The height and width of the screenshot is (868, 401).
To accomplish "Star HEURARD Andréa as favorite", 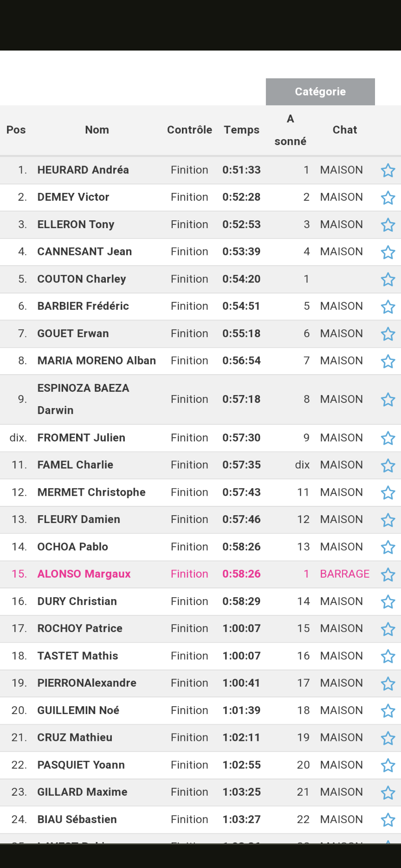I will click(388, 171).
